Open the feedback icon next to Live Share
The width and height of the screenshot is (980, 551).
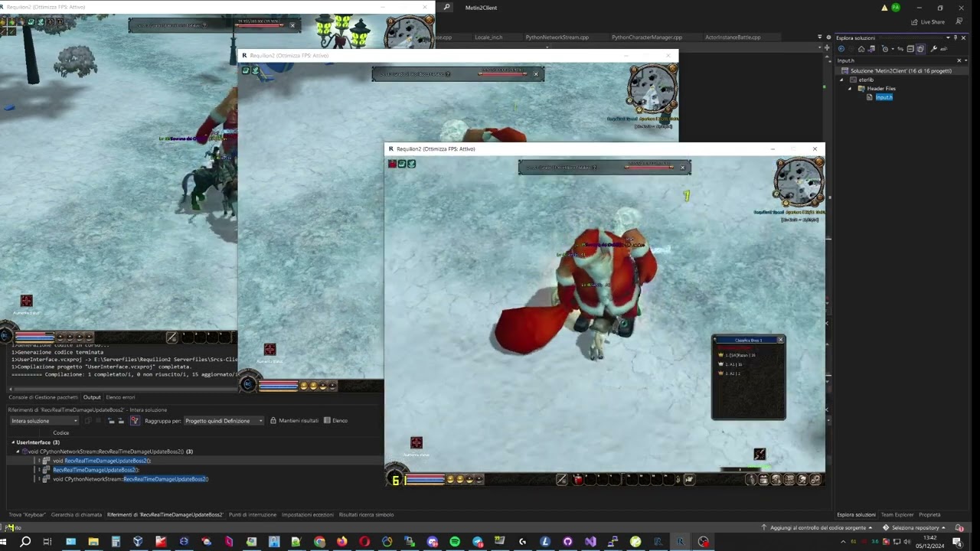coord(959,21)
